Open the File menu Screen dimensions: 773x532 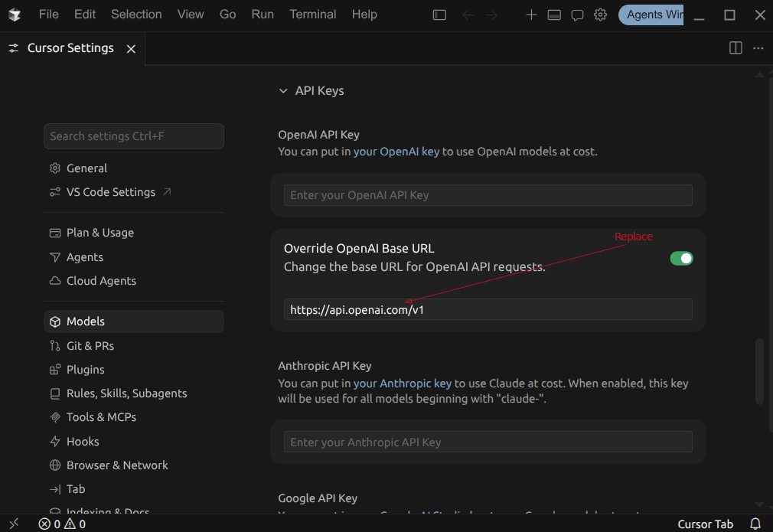(49, 15)
